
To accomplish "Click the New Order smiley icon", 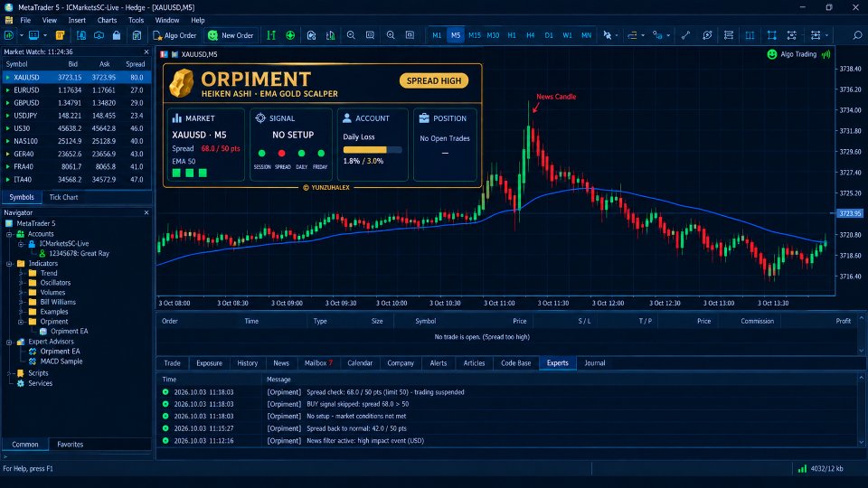I will pyautogui.click(x=213, y=35).
